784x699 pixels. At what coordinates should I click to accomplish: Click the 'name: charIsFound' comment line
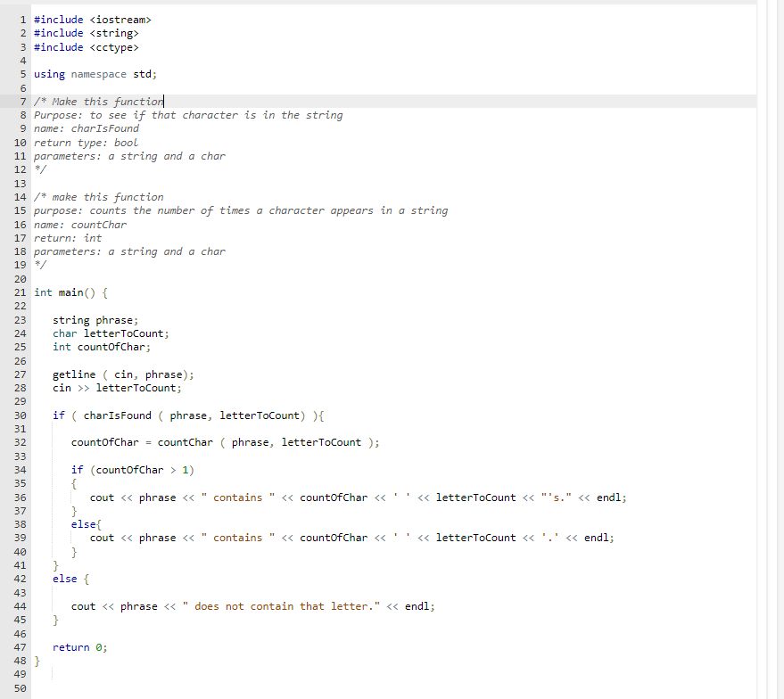[87, 128]
